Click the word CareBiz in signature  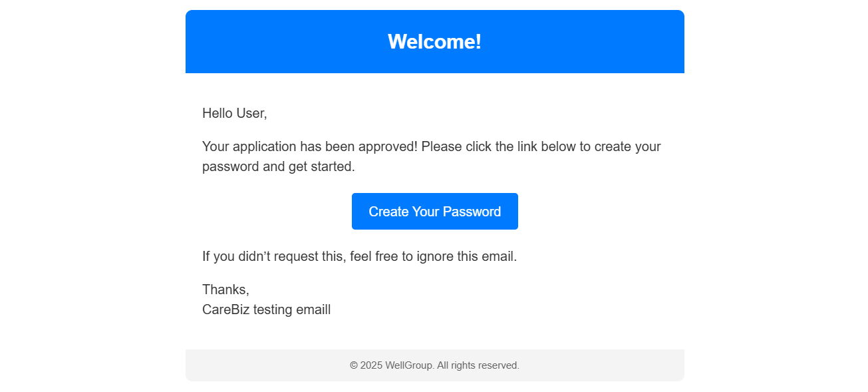[x=225, y=310]
